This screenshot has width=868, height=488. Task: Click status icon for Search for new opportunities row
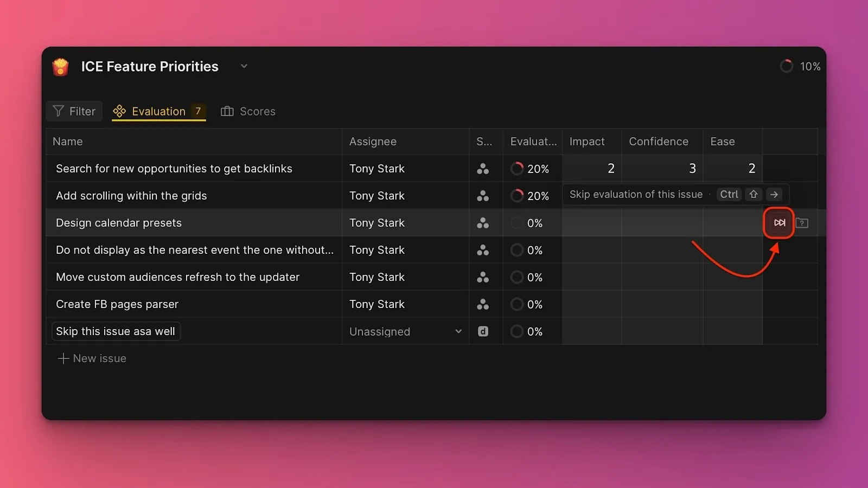point(482,169)
